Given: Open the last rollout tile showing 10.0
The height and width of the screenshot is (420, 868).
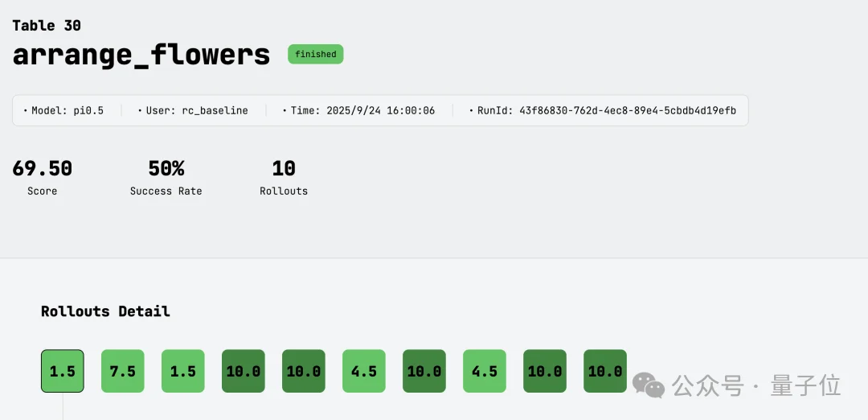Looking at the screenshot, I should point(604,371).
